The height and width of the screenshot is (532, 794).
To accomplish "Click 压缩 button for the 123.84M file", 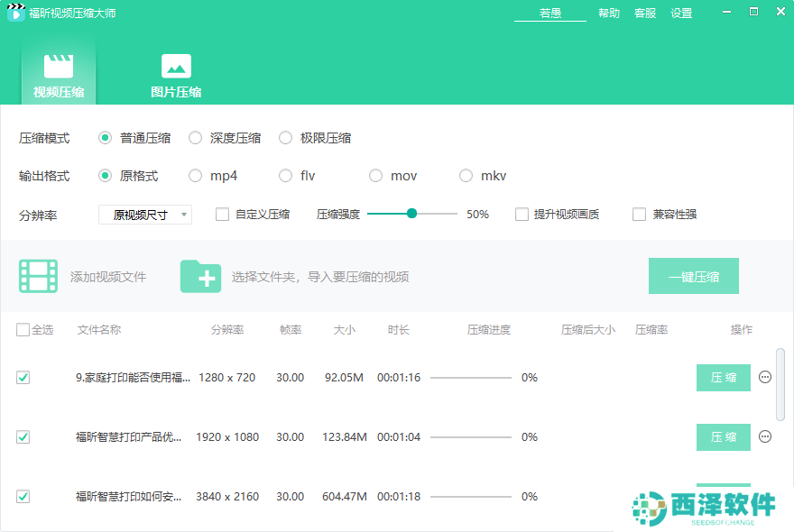I will [x=723, y=437].
